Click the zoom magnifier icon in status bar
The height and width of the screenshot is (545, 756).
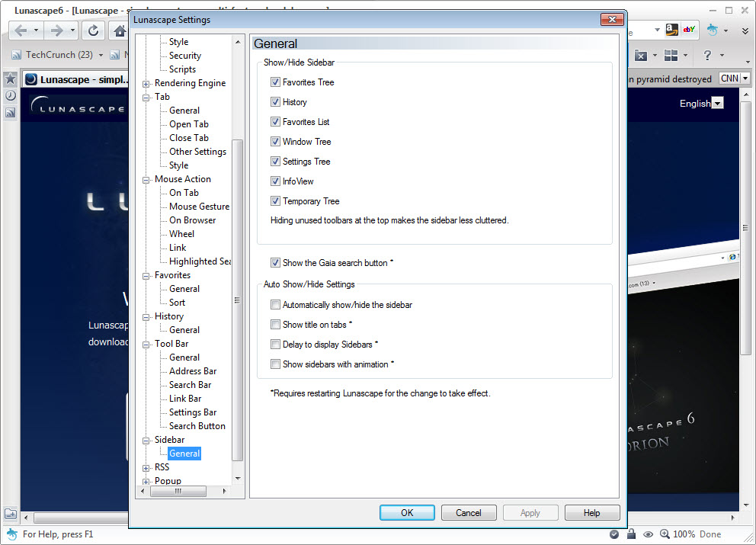point(665,534)
